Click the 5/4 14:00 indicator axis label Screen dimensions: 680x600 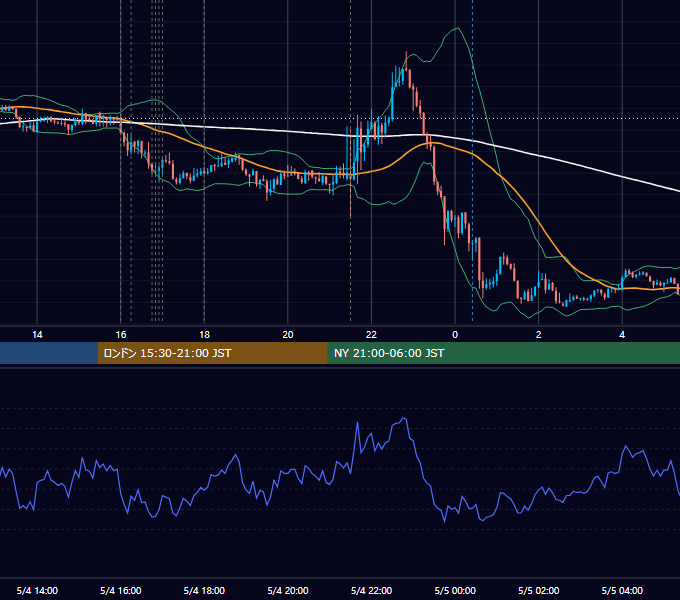tap(37, 590)
